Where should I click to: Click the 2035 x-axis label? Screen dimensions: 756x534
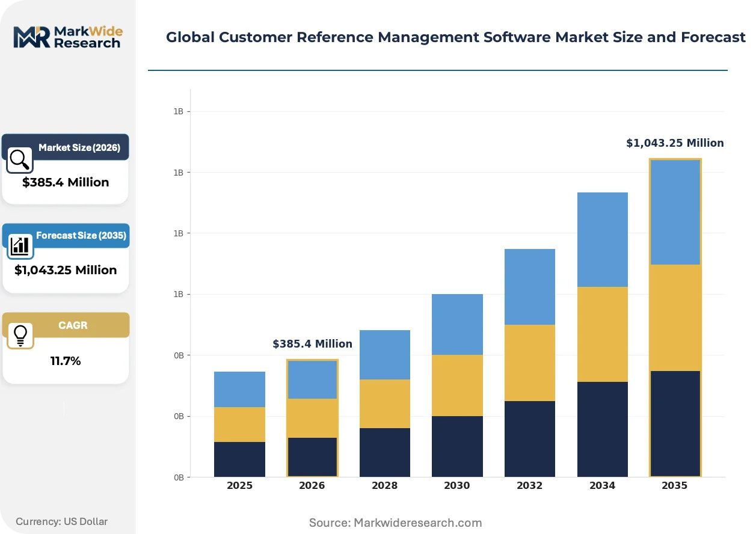(x=675, y=486)
